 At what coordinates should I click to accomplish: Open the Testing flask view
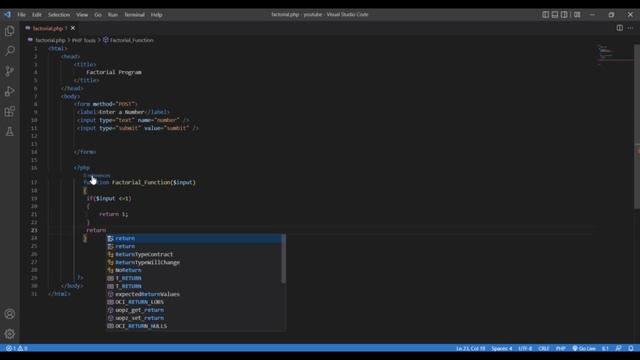tap(10, 131)
